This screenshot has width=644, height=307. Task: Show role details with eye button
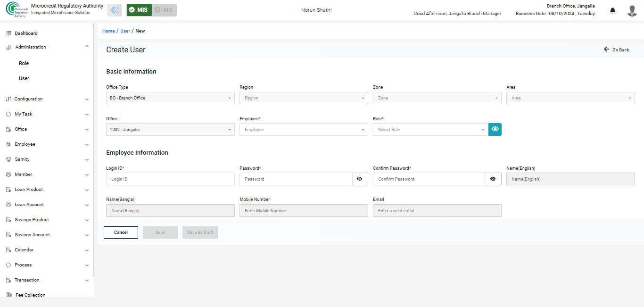click(x=495, y=129)
